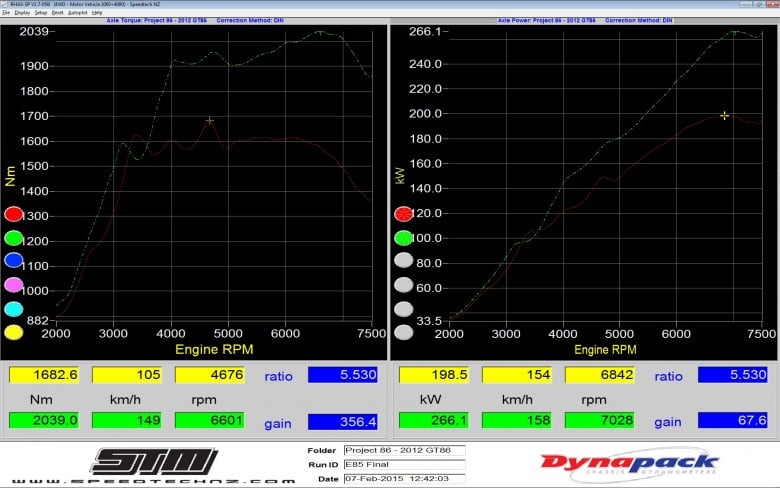Click the torque graph cursor cross marker
Image resolution: width=780 pixels, height=488 pixels.
point(209,120)
